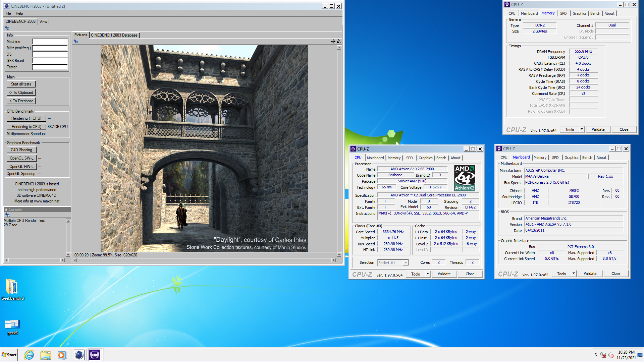The width and height of the screenshot is (644, 362).
Task: Start the C4D Shading test
Action: 21,150
